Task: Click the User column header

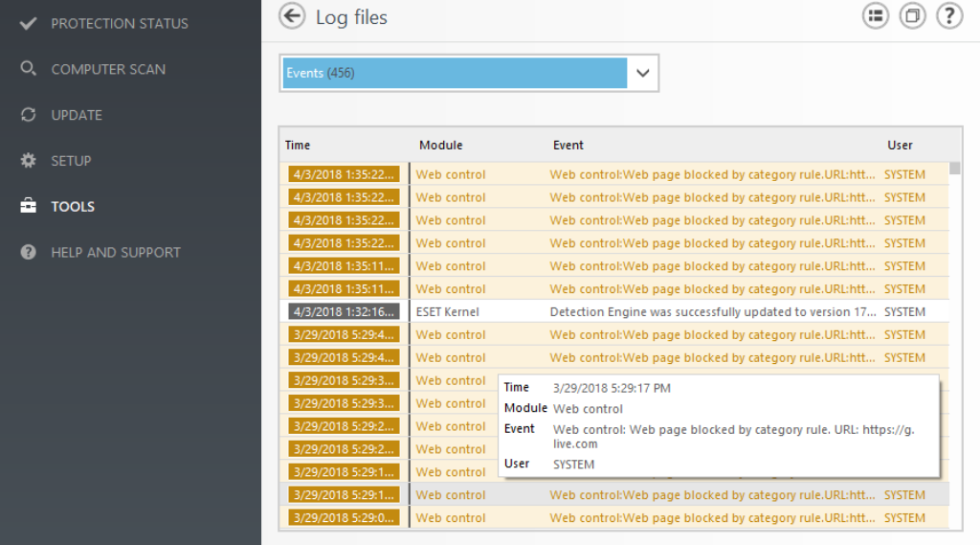Action: [x=900, y=146]
